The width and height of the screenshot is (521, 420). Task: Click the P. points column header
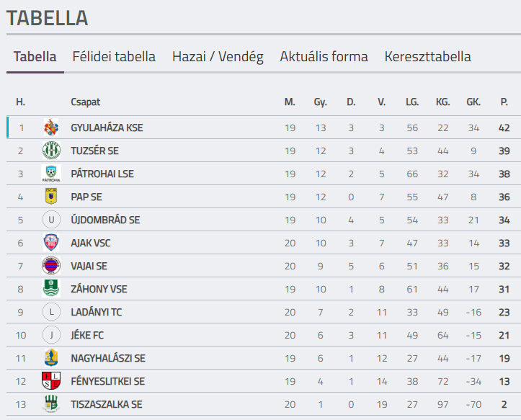504,102
